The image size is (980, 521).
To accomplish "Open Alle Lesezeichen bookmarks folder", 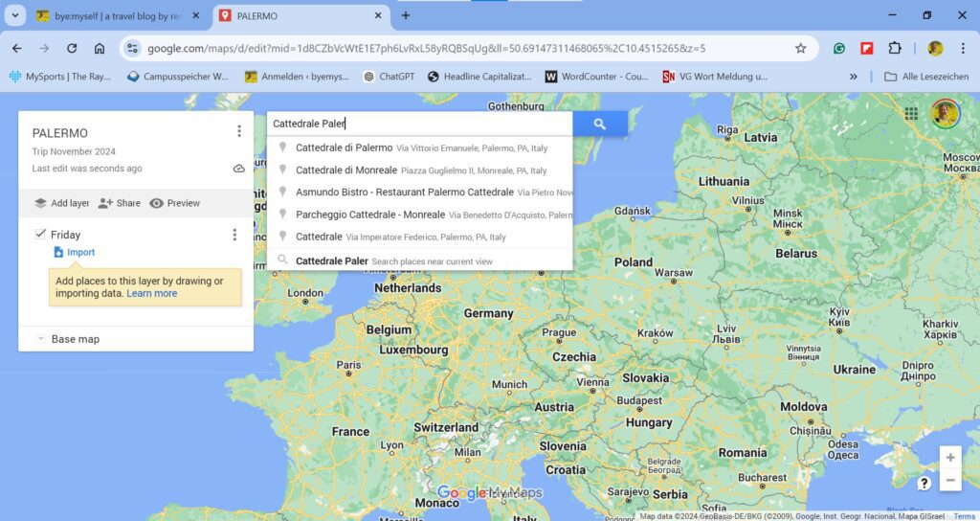I will point(926,77).
